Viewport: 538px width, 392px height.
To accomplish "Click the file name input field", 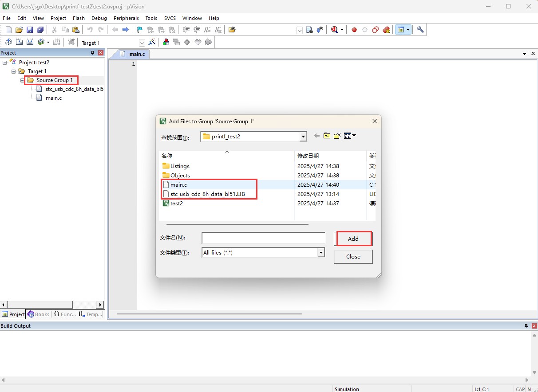I will pyautogui.click(x=263, y=238).
